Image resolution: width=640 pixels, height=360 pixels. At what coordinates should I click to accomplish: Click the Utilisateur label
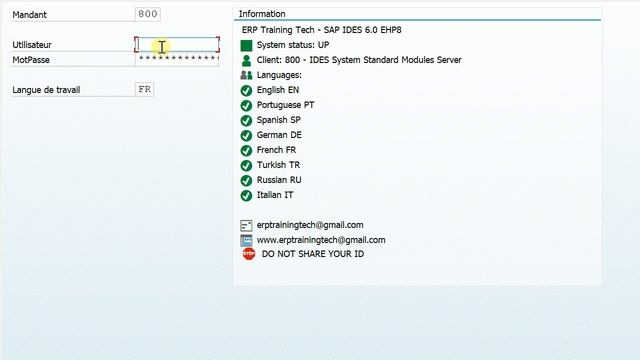coord(32,45)
